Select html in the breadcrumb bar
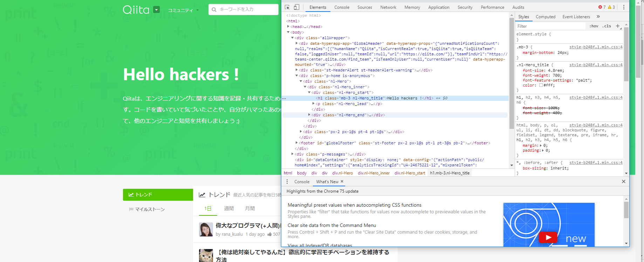This screenshot has width=644, height=262. [x=288, y=173]
